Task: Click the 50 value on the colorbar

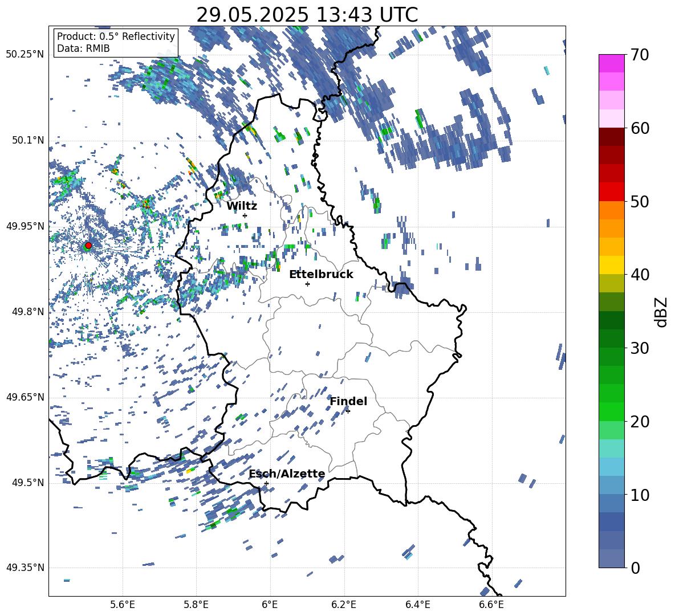Action: pos(640,202)
